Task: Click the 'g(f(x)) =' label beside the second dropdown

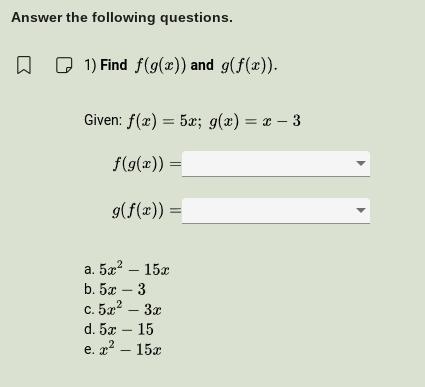Action: coord(147,211)
